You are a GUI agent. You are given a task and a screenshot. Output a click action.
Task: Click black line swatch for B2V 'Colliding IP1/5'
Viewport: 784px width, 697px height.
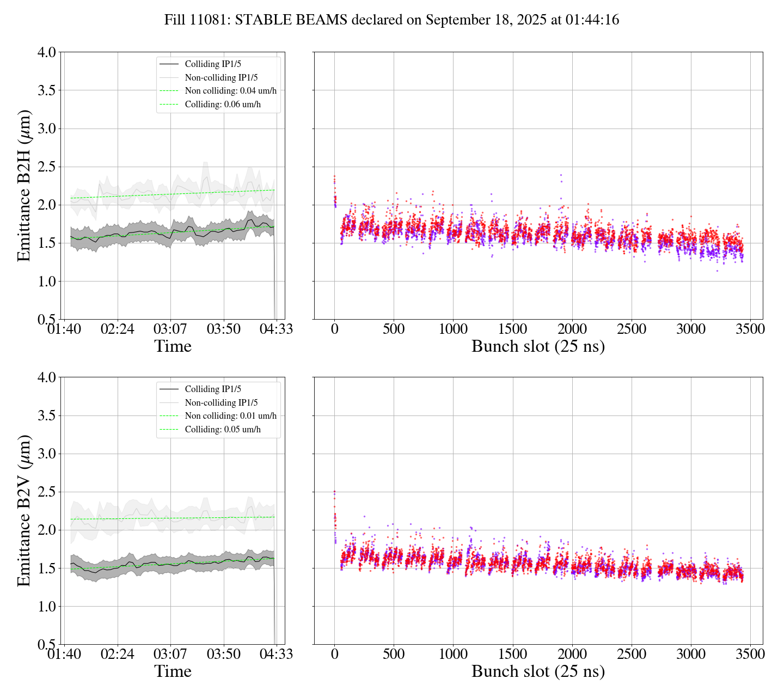pyautogui.click(x=169, y=389)
